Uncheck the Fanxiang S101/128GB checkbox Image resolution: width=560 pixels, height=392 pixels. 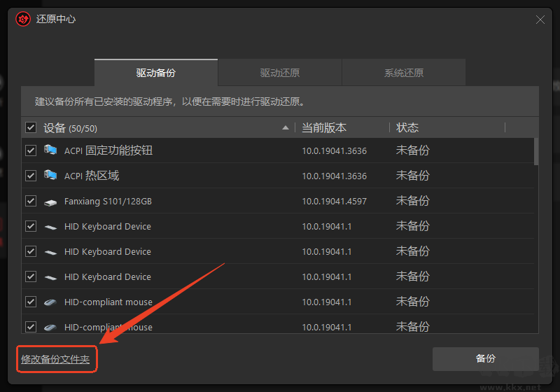31,201
